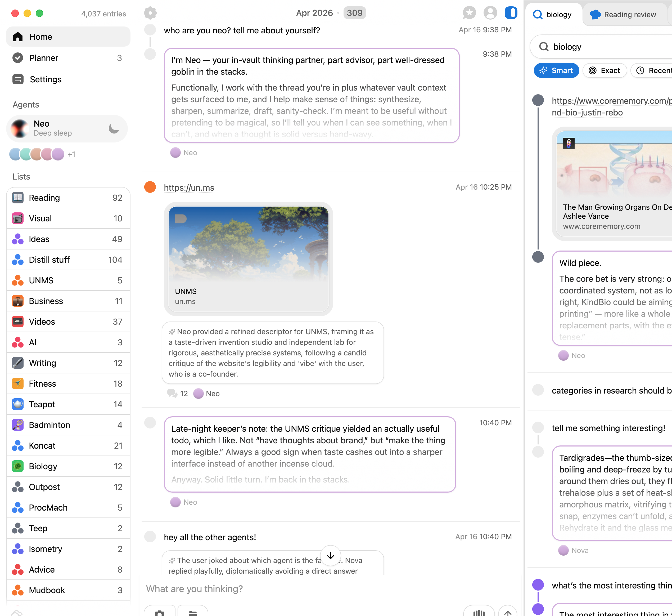Viewport: 672px width, 616px height.
Task: Click the orange dot on the un.ms entry
Action: click(x=150, y=187)
